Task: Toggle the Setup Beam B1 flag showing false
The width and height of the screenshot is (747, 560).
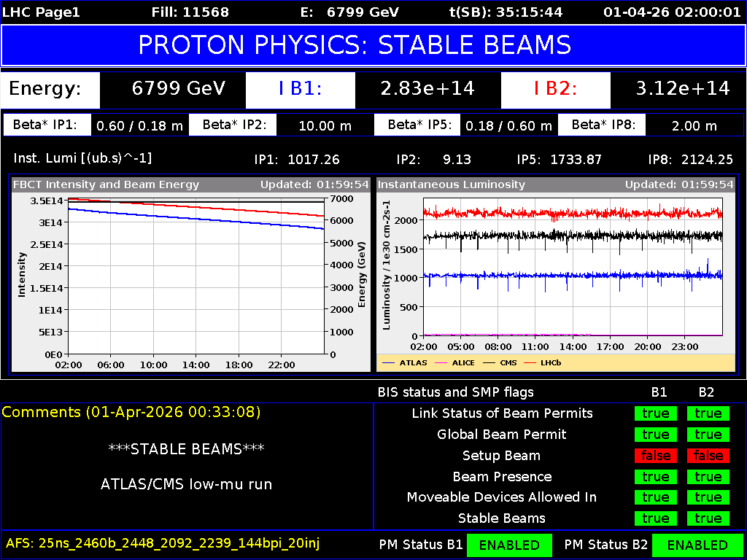Action: (x=655, y=455)
